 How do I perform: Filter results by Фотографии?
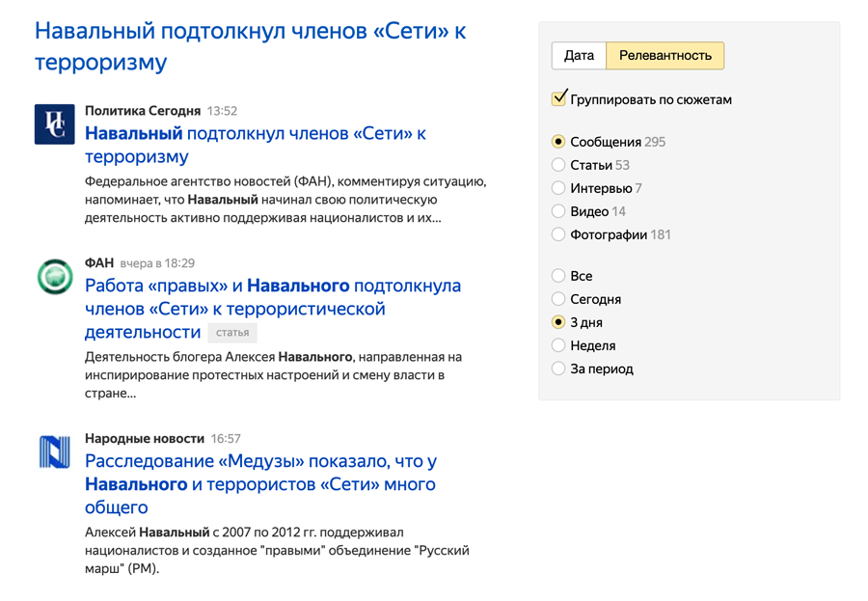tap(558, 234)
